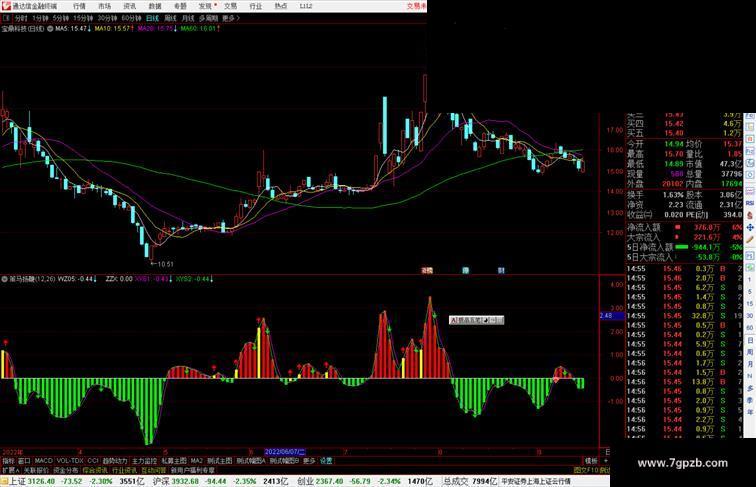Click round settings icon beside stock name
The image size is (756, 487).
50,29
